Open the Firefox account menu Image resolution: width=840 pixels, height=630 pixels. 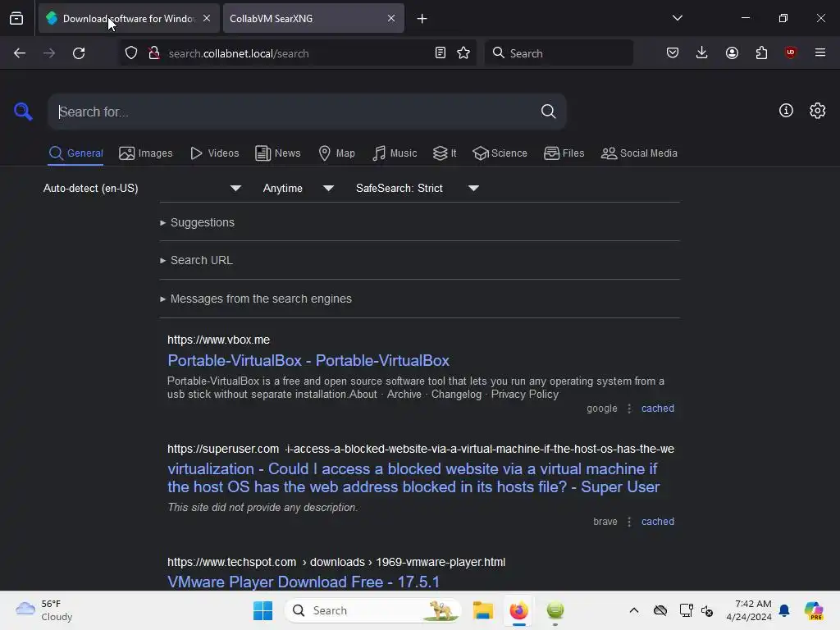point(732,52)
